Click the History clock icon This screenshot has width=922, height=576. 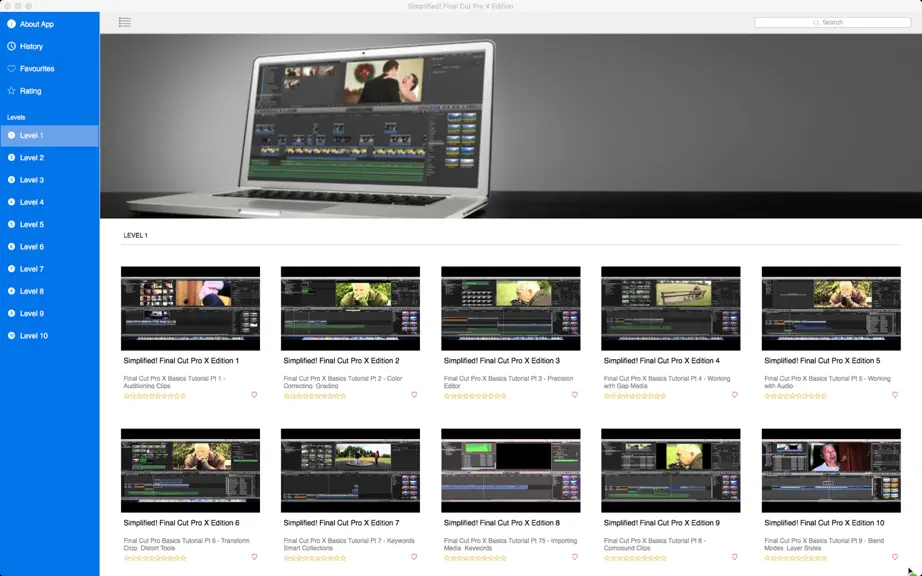point(11,46)
